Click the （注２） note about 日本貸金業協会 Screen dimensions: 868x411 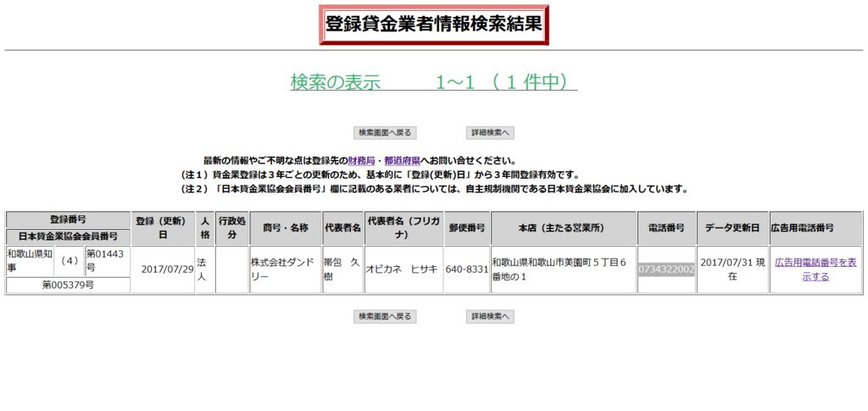tap(434, 189)
